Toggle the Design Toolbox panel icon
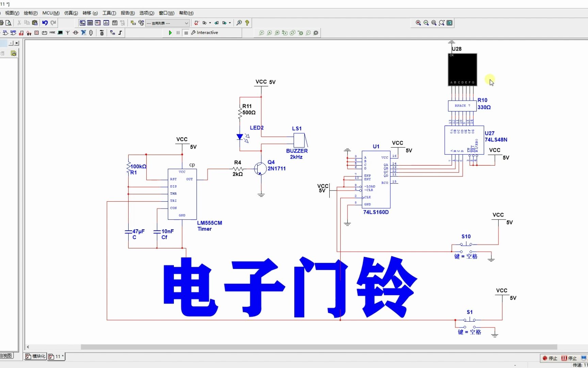 pyautogui.click(x=82, y=23)
